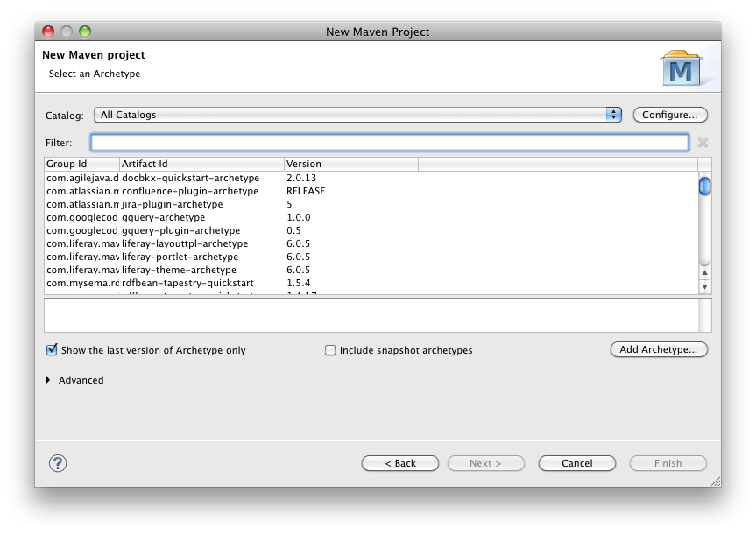This screenshot has width=756, height=535.
Task: Clear the filter with the X icon
Action: point(703,143)
